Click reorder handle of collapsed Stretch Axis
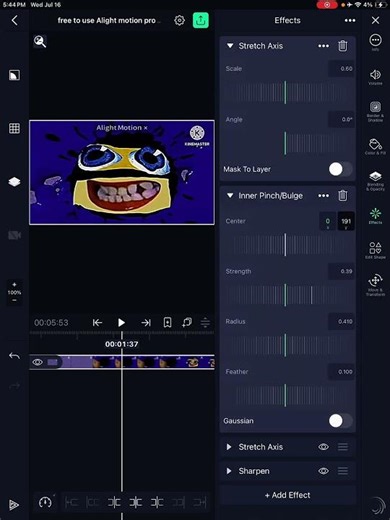Screen dimensions: 390x520 point(343,447)
